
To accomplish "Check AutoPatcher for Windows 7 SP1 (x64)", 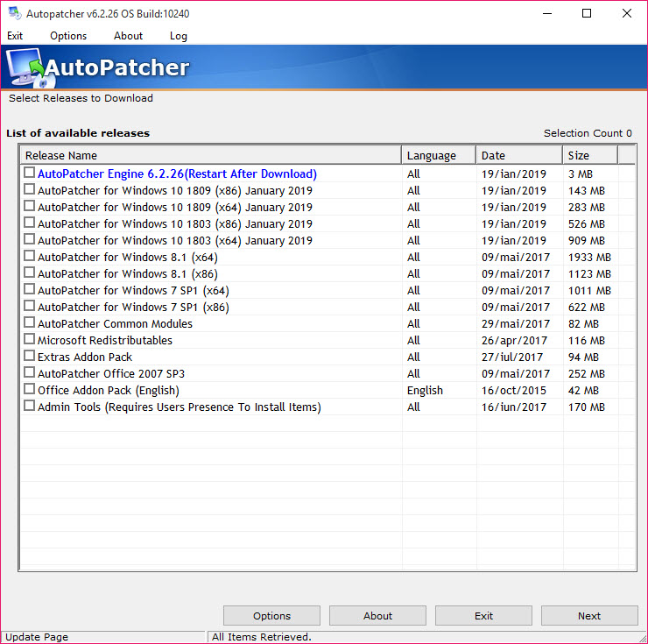I will click(x=29, y=289).
